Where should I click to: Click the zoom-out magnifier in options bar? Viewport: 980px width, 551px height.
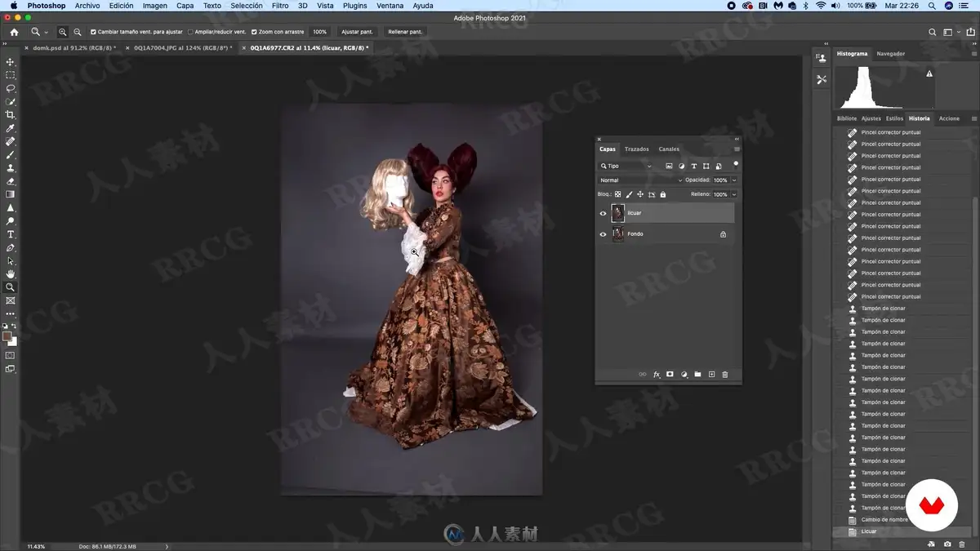[x=78, y=32]
